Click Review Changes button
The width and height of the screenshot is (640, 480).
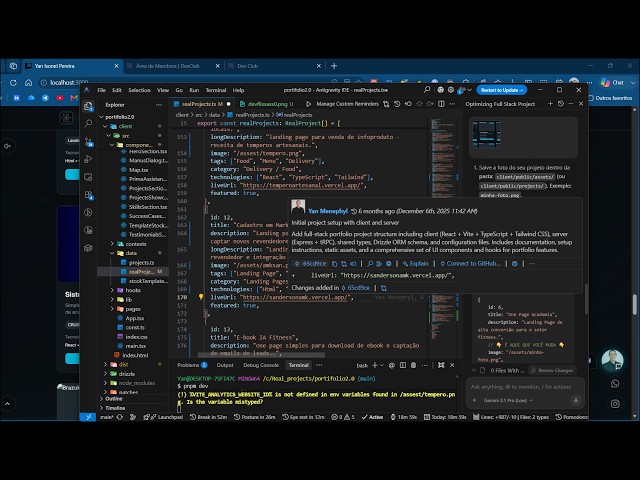pyautogui.click(x=552, y=371)
